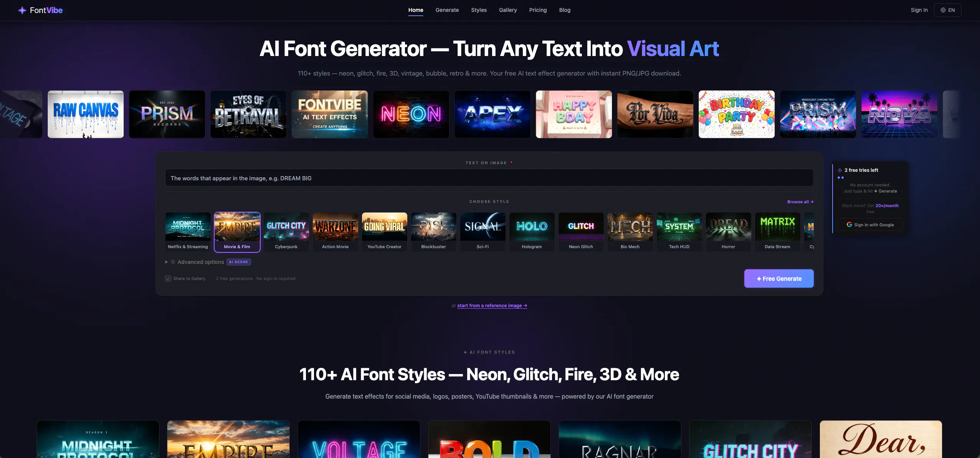
Task: Open the Blog nav item
Action: click(x=565, y=10)
